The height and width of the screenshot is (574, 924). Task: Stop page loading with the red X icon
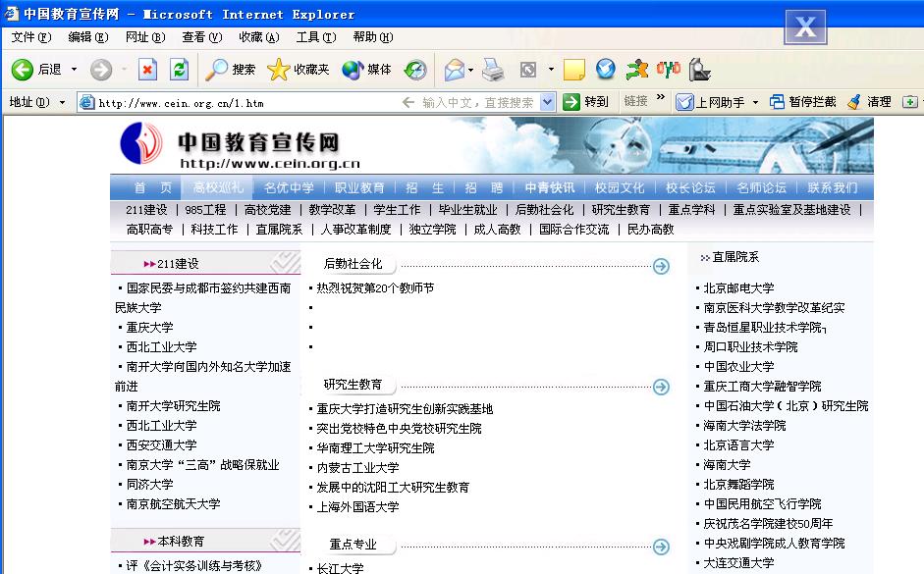pyautogui.click(x=147, y=70)
